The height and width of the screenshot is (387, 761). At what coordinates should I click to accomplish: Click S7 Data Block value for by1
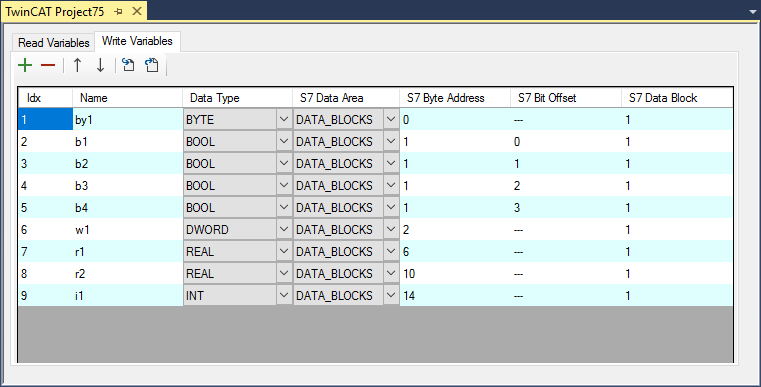677,119
